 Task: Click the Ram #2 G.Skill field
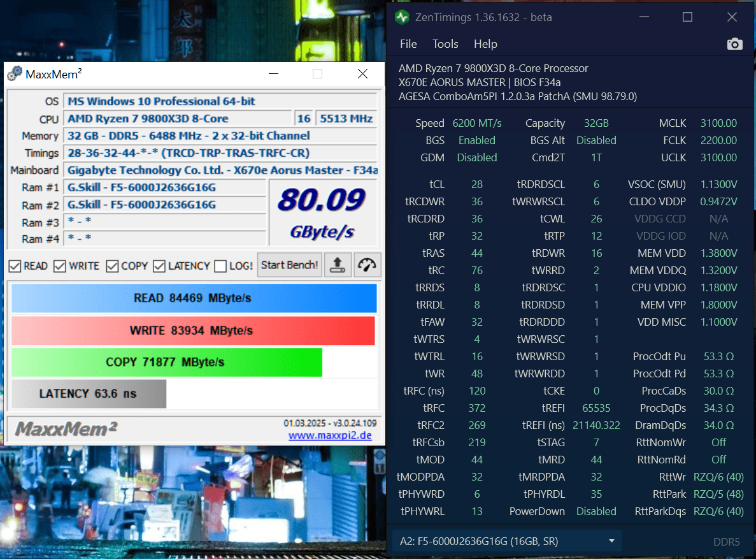point(164,205)
